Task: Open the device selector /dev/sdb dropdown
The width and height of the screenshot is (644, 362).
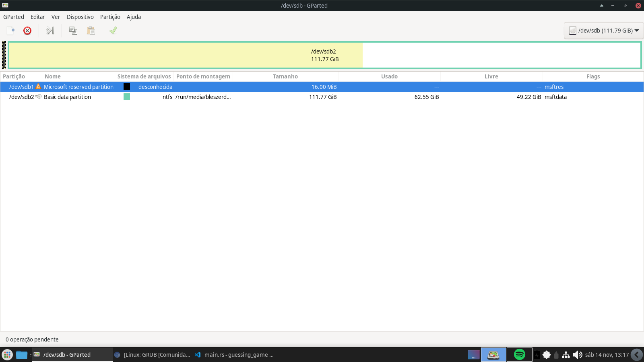Action: click(x=604, y=31)
